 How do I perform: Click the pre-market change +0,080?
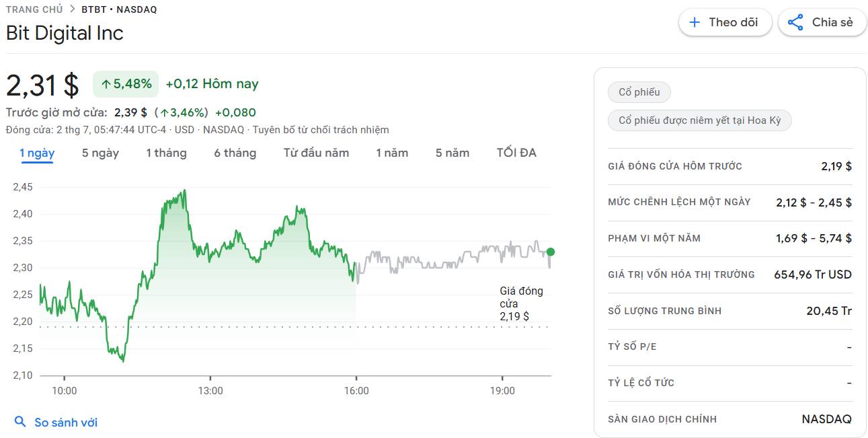coord(235,112)
